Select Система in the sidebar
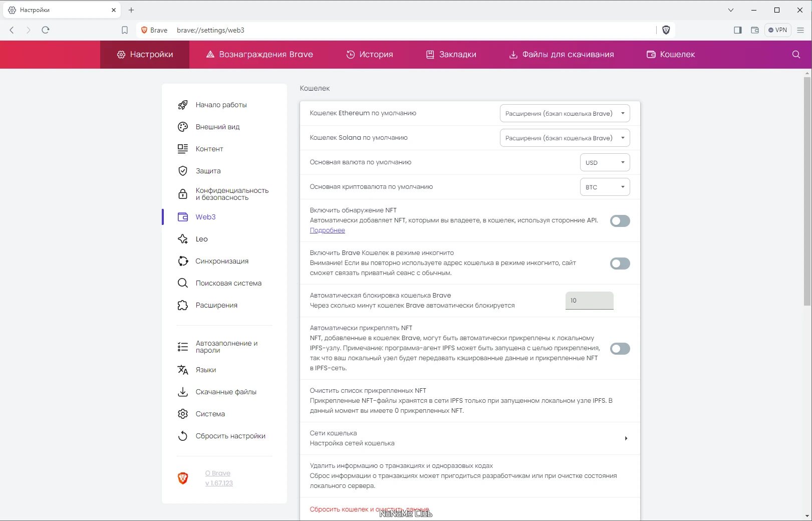The height and width of the screenshot is (521, 812). (210, 414)
